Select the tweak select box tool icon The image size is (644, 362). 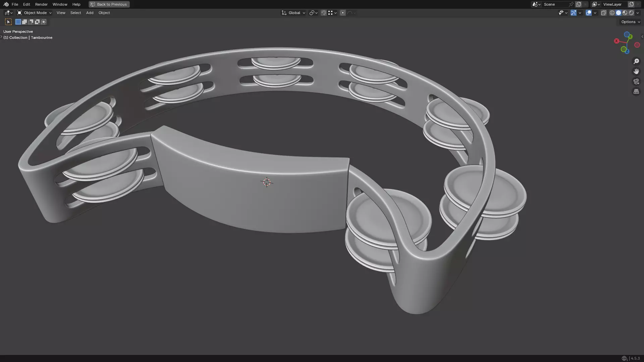click(8, 22)
